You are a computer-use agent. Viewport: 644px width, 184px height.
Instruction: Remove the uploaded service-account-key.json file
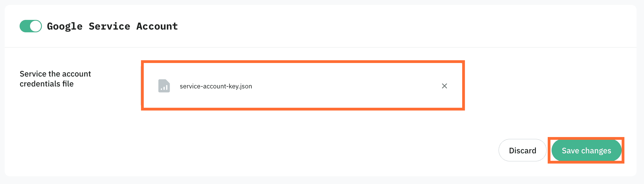pos(444,86)
